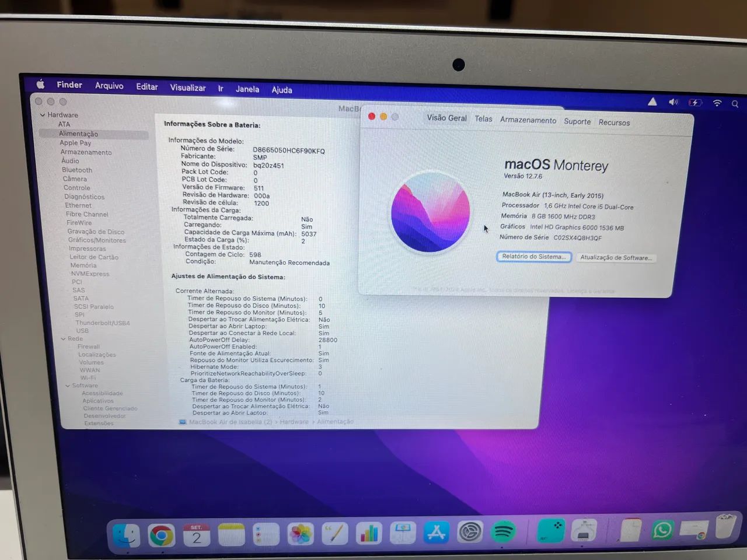The width and height of the screenshot is (747, 560).
Task: Select Bluetooth in the Hardware sidebar
Action: pos(76,170)
